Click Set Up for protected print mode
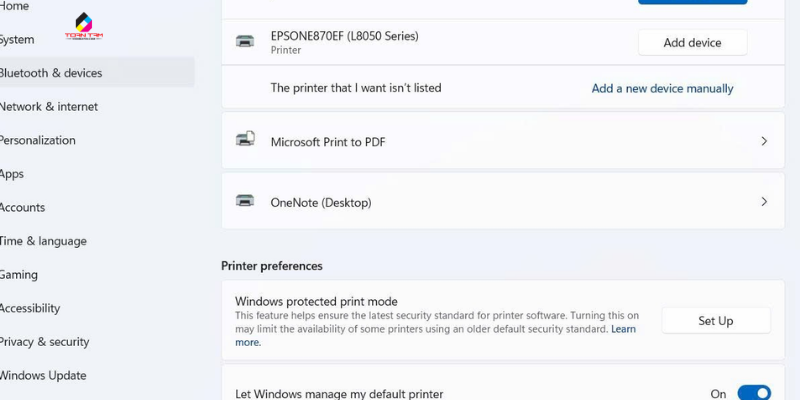Viewport: 800px width, 400px height. (x=715, y=321)
